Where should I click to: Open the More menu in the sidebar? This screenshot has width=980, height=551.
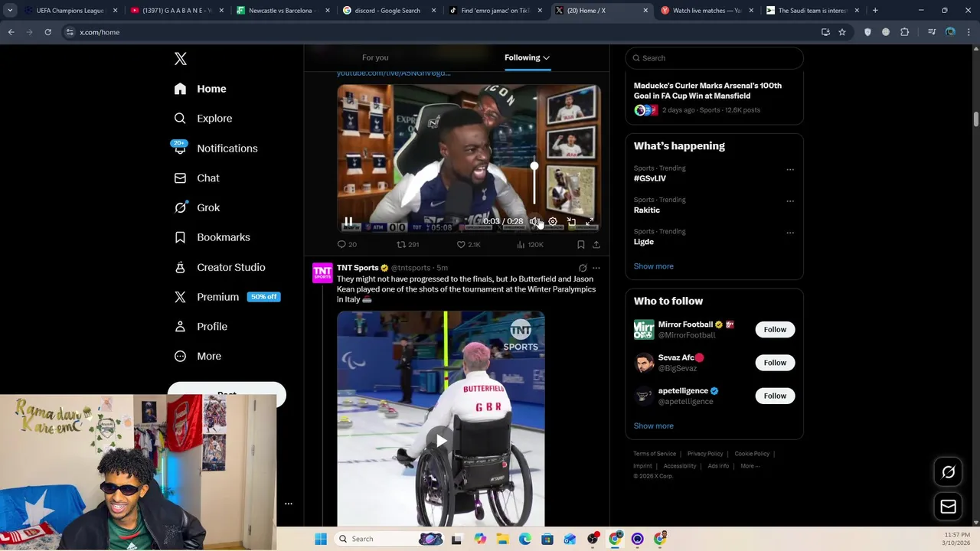(198, 356)
